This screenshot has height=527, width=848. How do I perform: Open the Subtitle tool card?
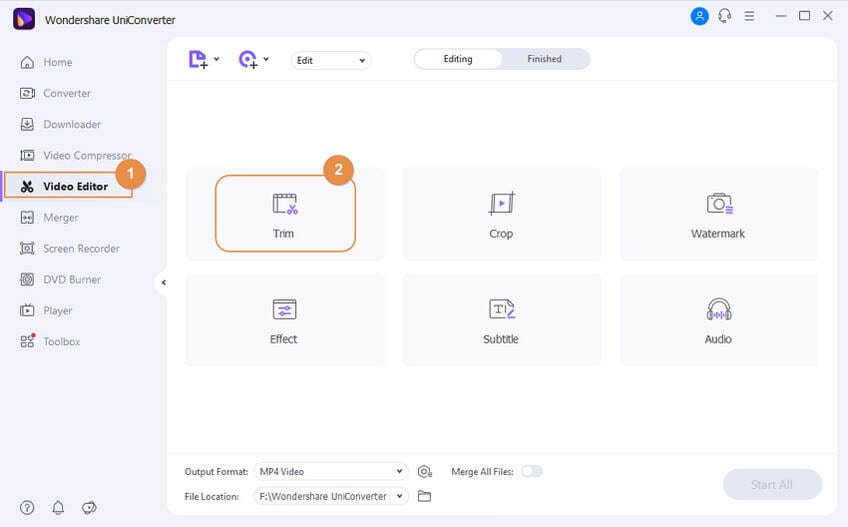[x=501, y=320]
